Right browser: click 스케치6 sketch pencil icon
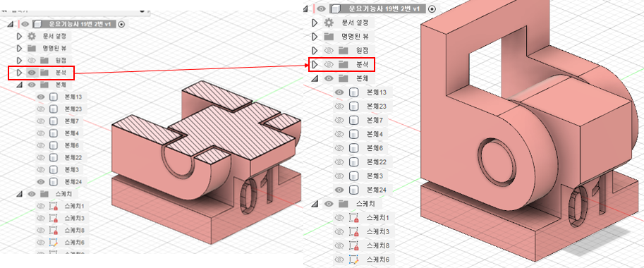Screen dimensions: 644x268 [x=353, y=260]
